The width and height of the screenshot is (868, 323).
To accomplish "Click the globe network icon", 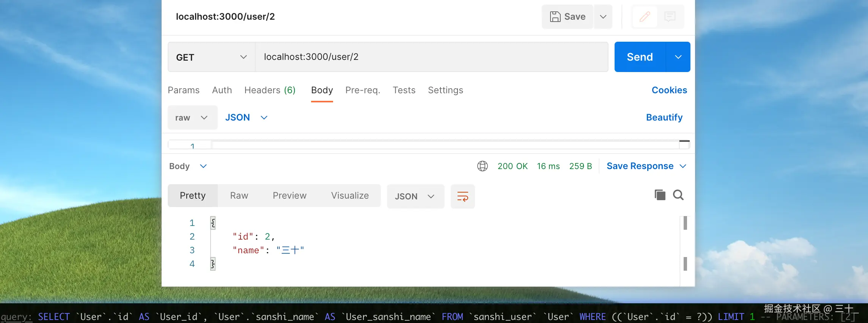I will 483,166.
